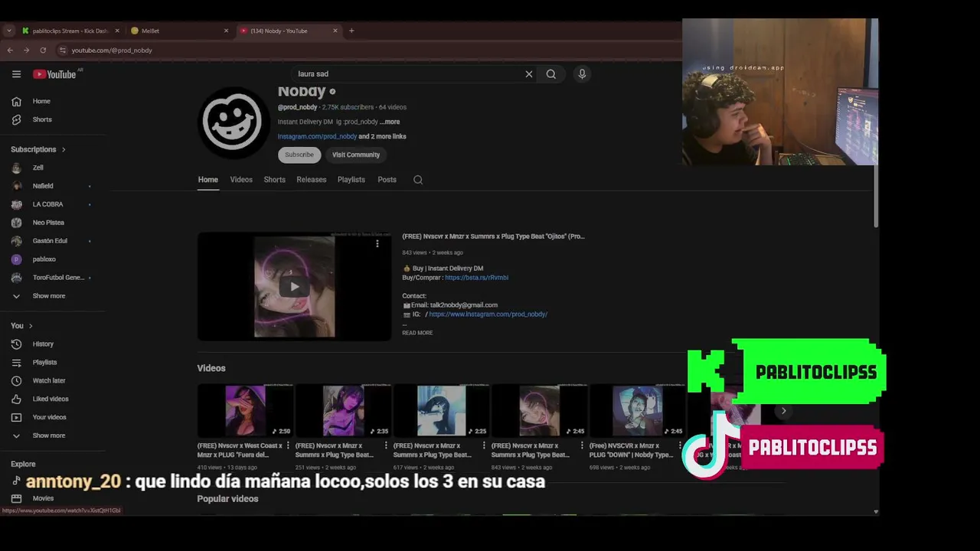Open the channel Shorts tab
Screen dimensions: 980x551
point(274,180)
